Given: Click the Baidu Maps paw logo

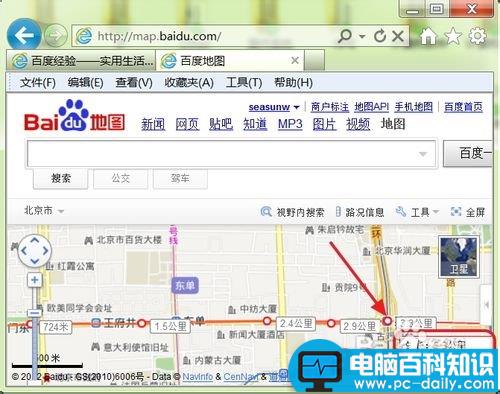Looking at the screenshot, I should (x=74, y=115).
